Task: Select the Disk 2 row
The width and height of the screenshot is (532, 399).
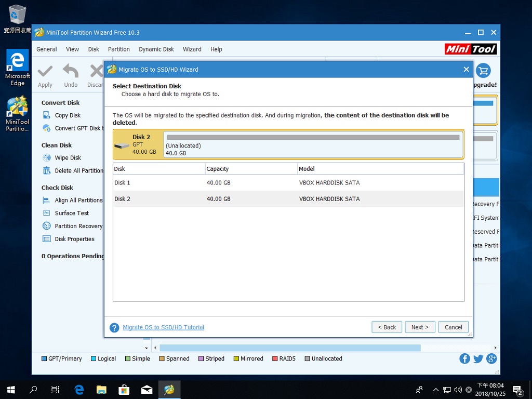Action: [x=288, y=199]
